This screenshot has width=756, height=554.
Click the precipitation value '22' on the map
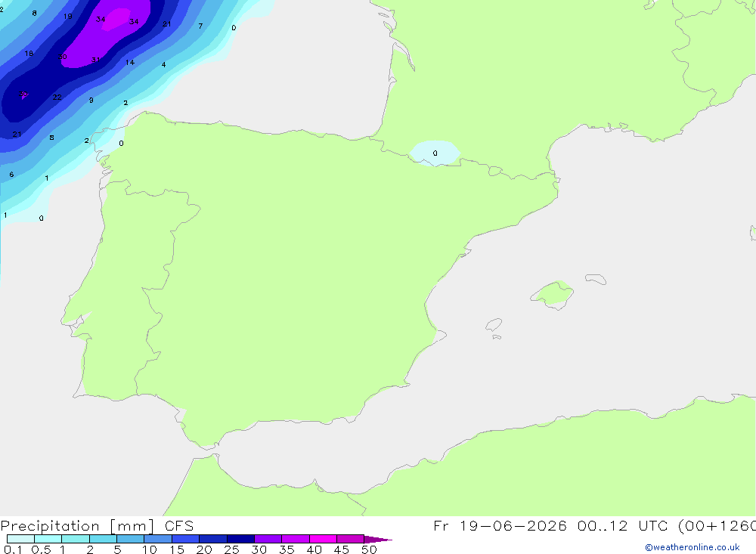(x=57, y=97)
